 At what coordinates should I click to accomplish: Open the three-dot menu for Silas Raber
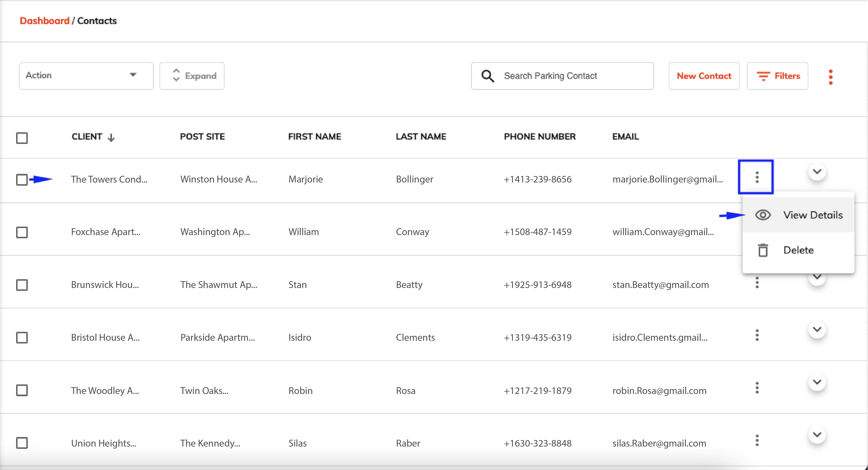click(757, 440)
